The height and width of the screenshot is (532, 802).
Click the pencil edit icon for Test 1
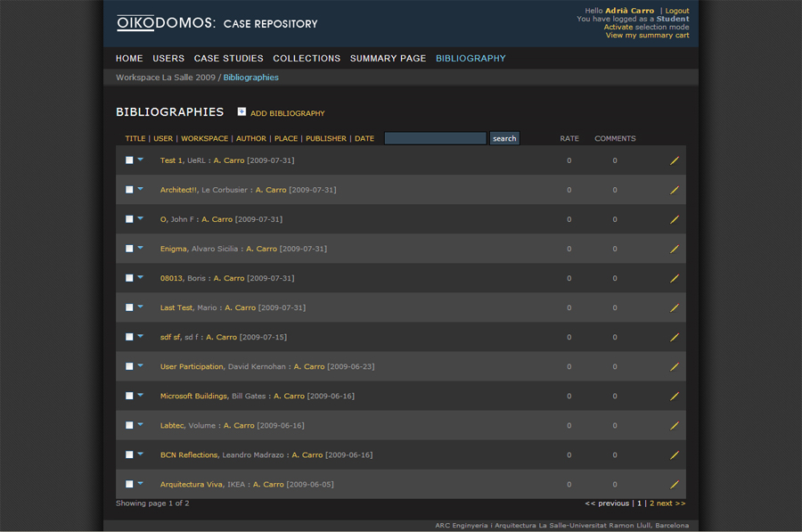tap(674, 160)
